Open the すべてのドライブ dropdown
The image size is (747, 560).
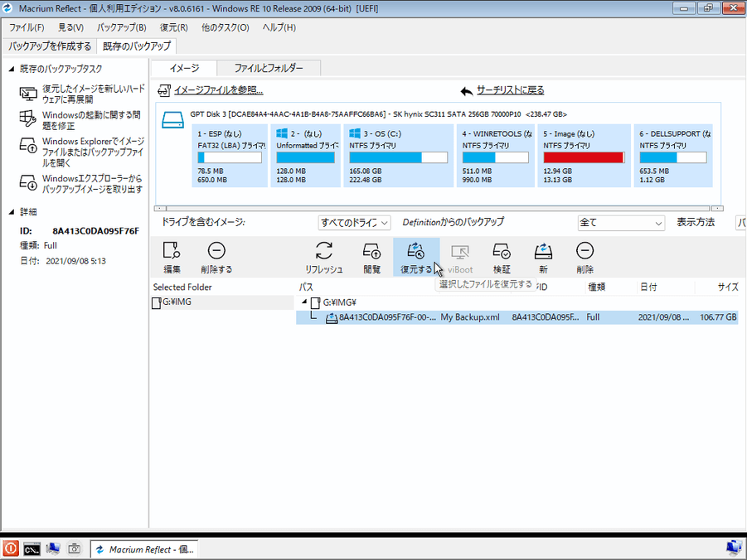tap(355, 222)
